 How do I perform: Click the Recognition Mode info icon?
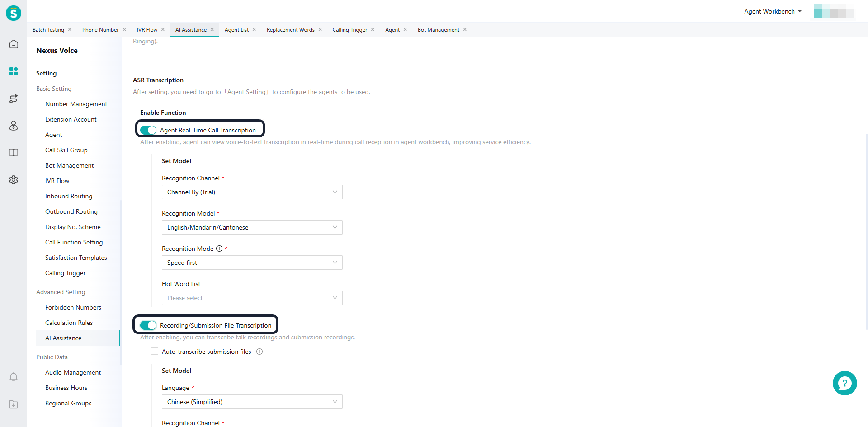click(x=219, y=249)
